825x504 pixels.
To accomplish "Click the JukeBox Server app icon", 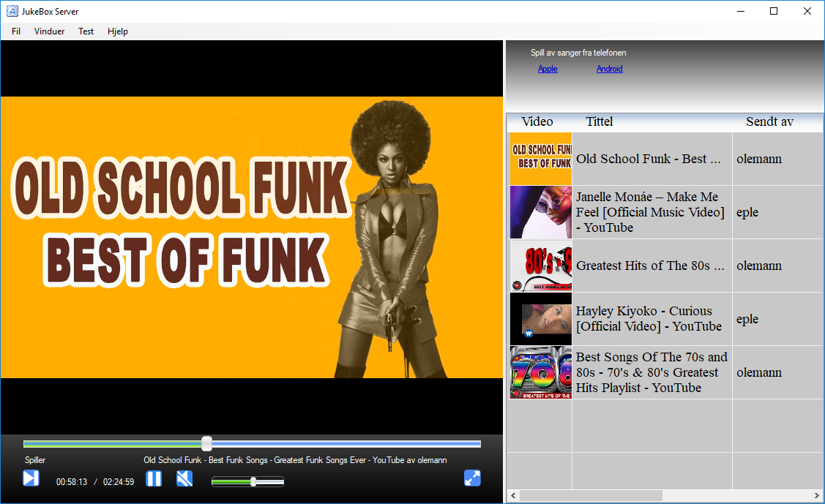I will [12, 11].
